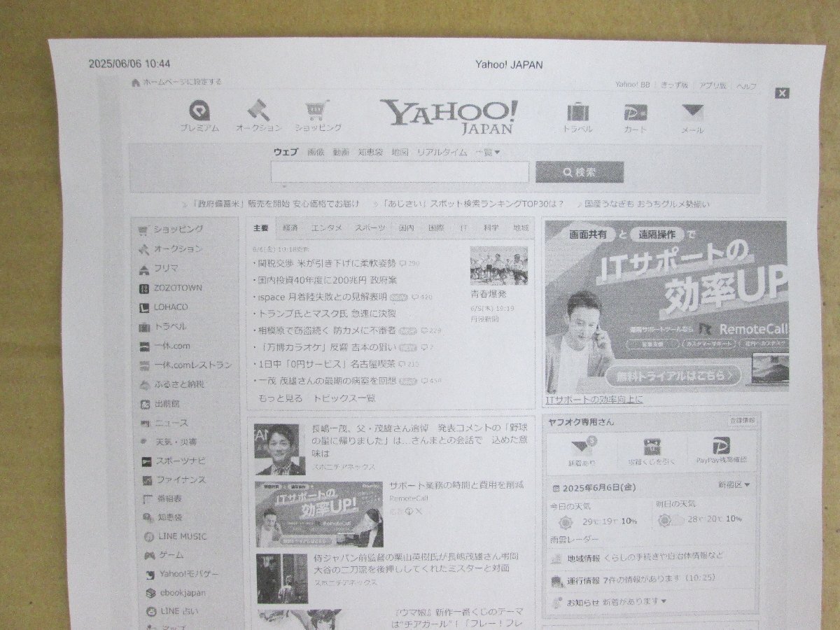Open the 新宿区 location dropdown
The height and width of the screenshot is (630, 840).
[734, 484]
